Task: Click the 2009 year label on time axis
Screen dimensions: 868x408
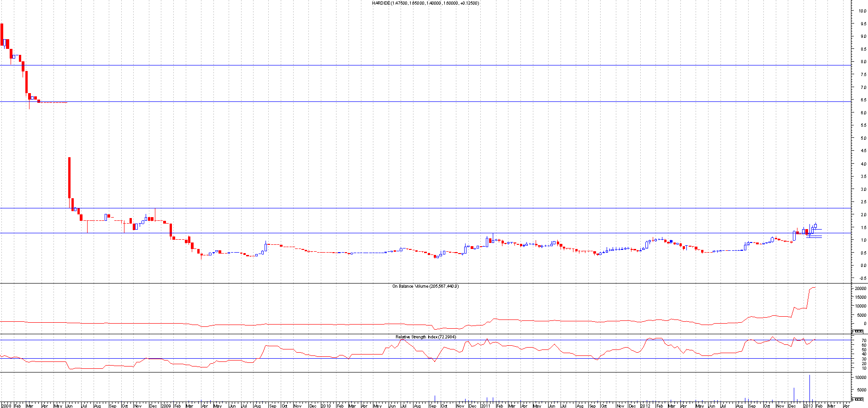Action: pos(166,406)
